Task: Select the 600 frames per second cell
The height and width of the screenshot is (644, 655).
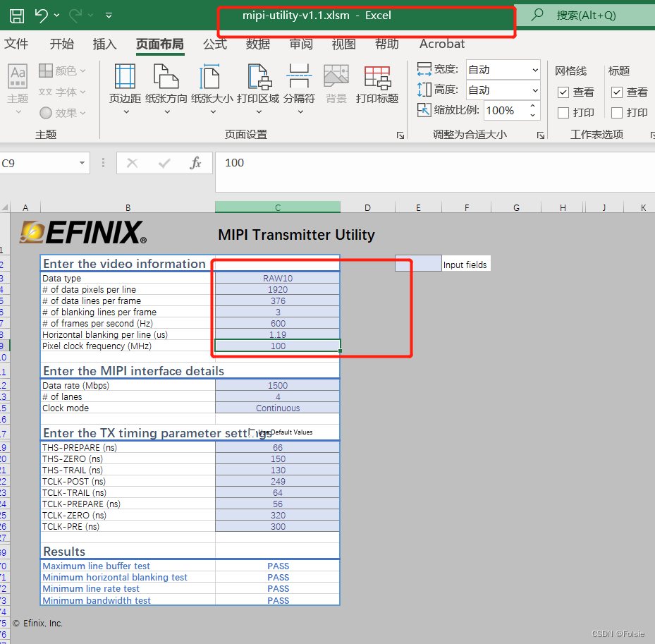Action: (278, 324)
